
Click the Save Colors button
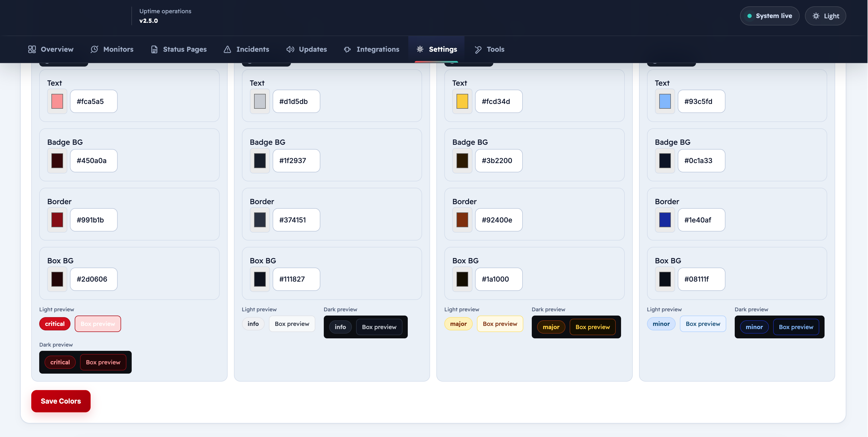coord(61,401)
